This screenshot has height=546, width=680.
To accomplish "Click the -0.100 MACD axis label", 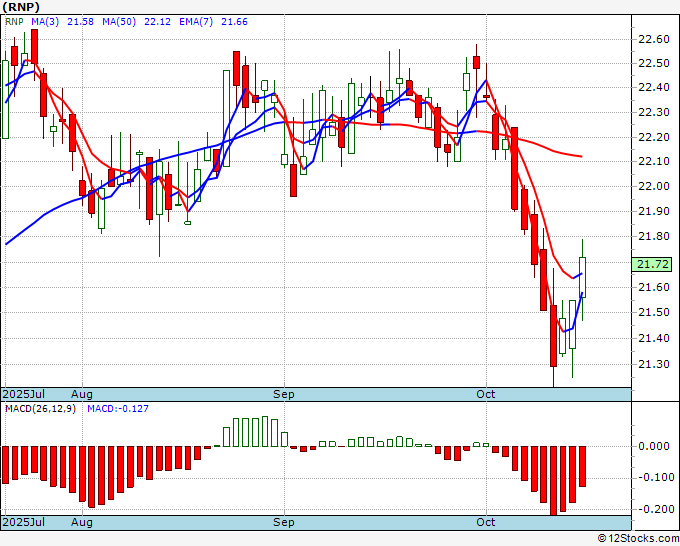I will click(x=655, y=478).
